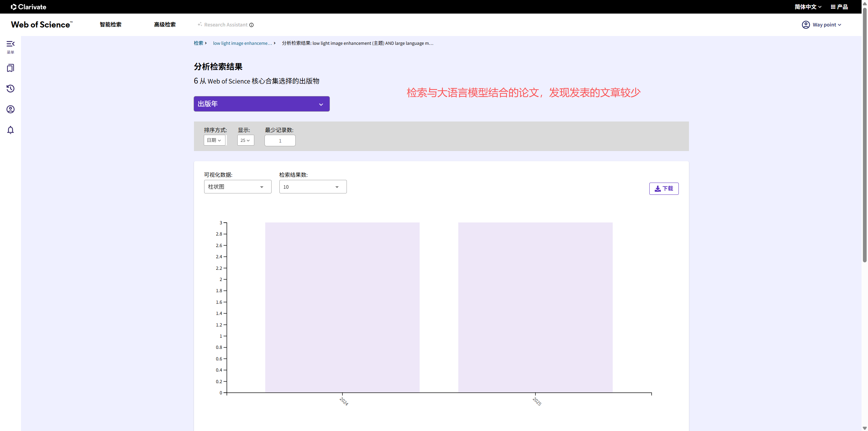The width and height of the screenshot is (868, 431).
Task: Open the 检索结果数 dropdown showing 10
Action: (313, 187)
